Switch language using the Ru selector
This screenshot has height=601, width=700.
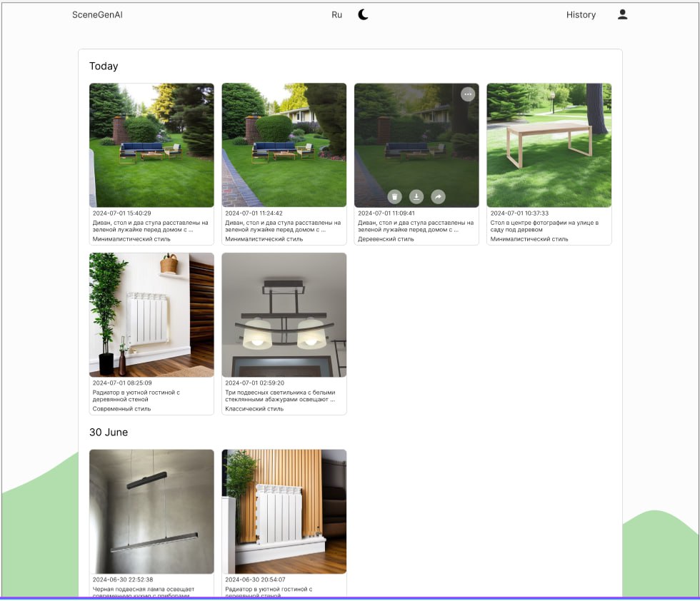(x=336, y=15)
